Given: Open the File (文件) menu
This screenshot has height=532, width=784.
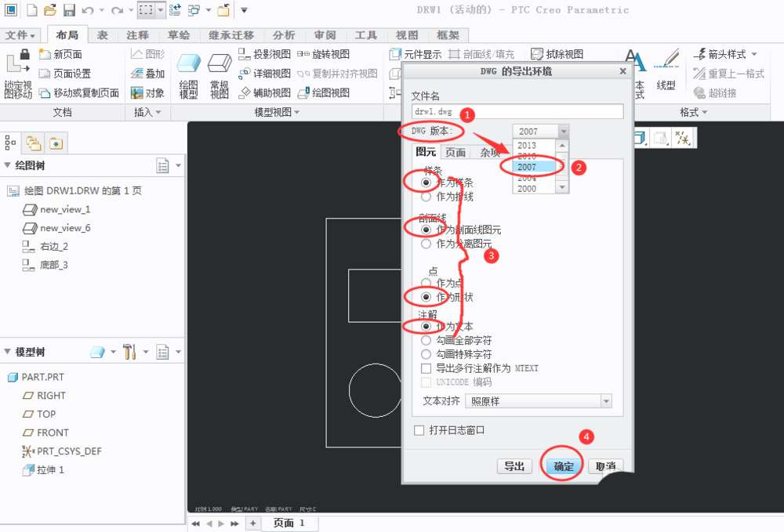Looking at the screenshot, I should click(x=20, y=35).
